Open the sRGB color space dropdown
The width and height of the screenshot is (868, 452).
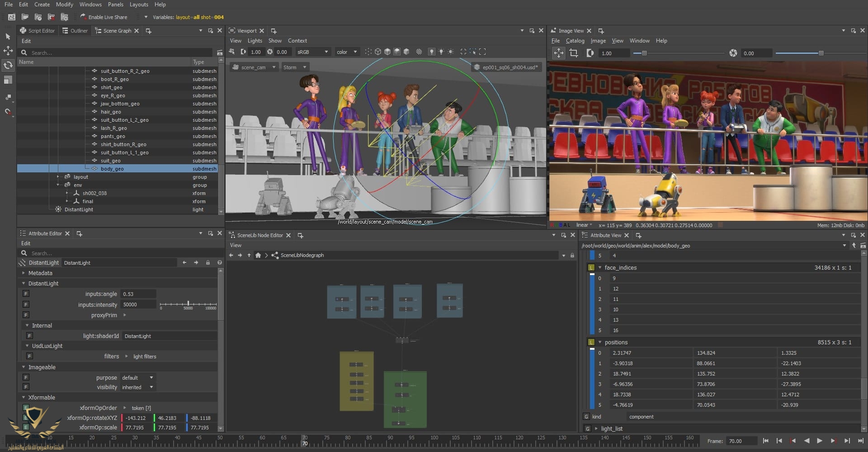(312, 52)
